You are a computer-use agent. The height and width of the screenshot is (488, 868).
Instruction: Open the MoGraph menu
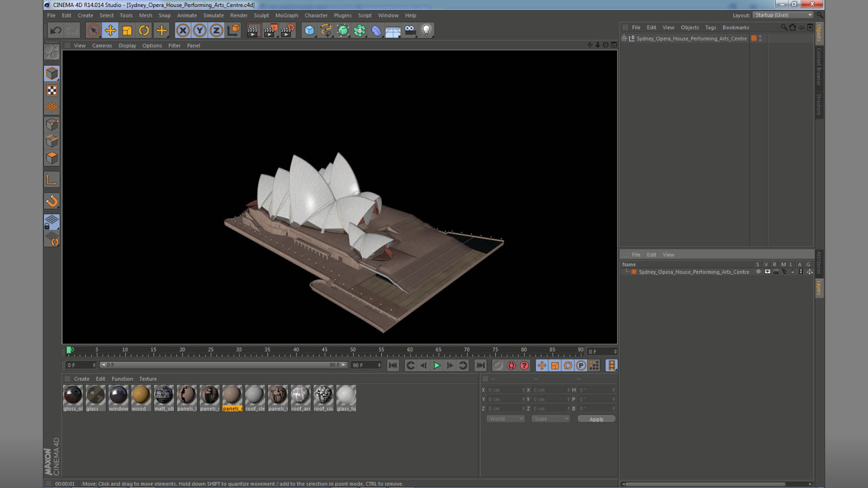point(286,15)
